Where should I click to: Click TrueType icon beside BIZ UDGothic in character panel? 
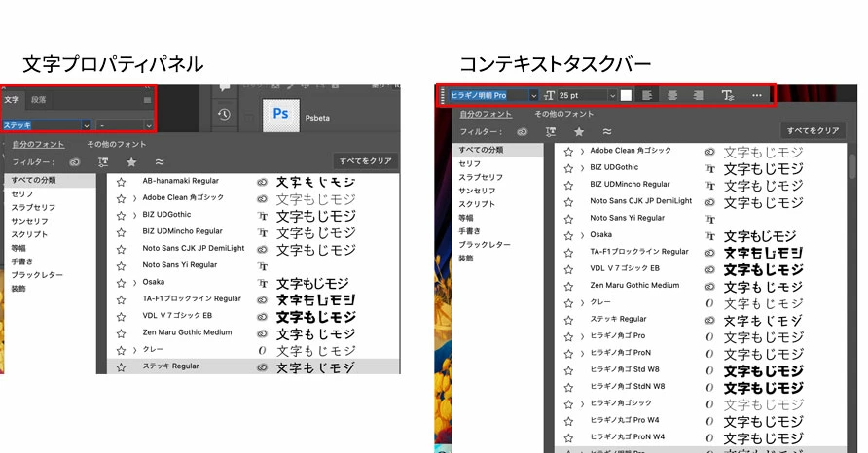click(263, 216)
